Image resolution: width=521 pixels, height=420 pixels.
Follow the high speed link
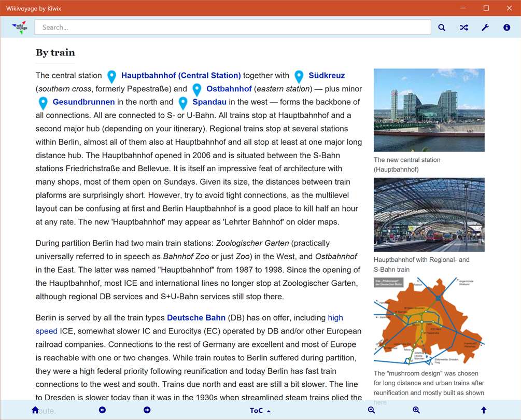[335, 318]
